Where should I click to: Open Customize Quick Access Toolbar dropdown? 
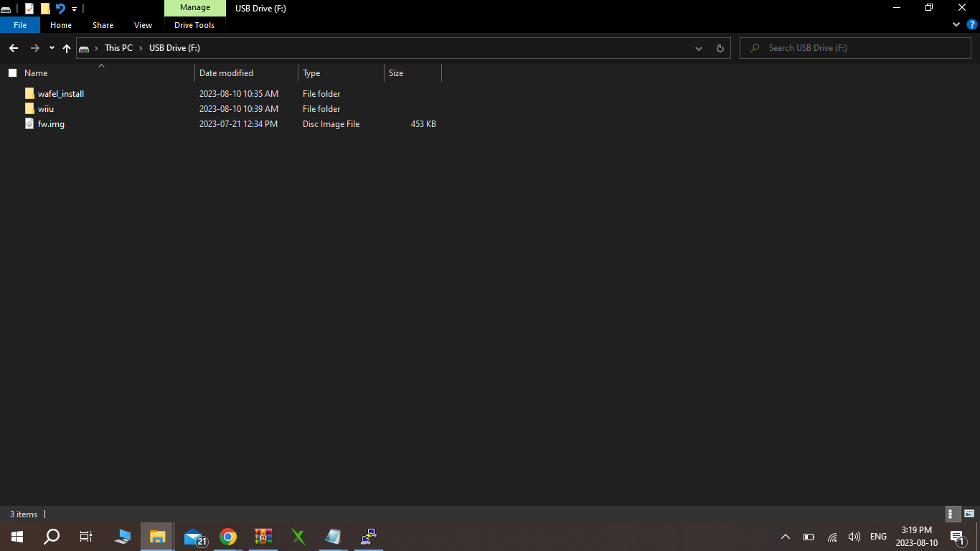pyautogui.click(x=74, y=9)
